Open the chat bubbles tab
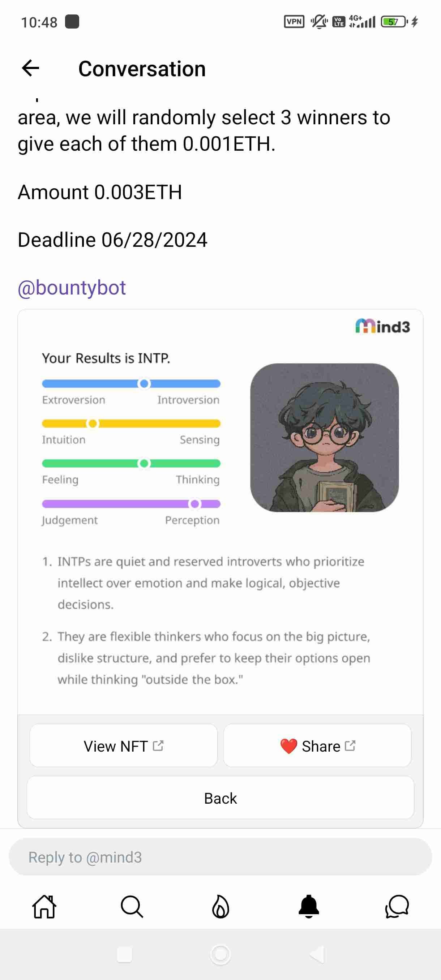441x980 pixels. click(397, 907)
